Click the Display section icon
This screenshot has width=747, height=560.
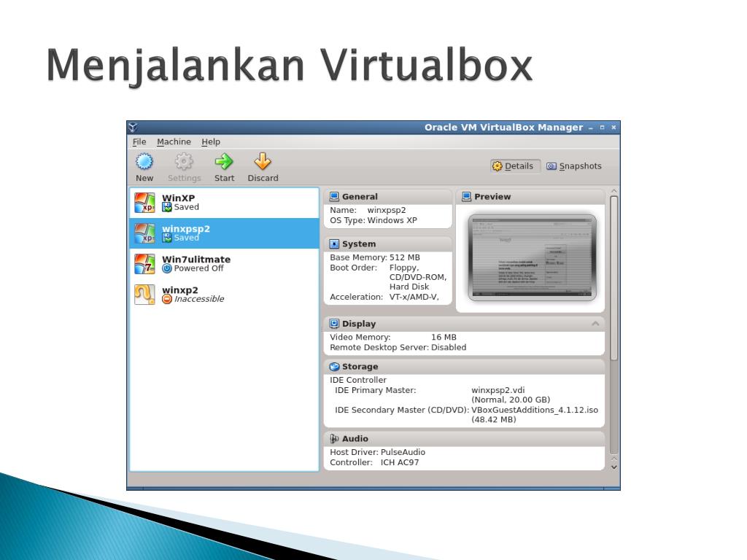point(334,324)
